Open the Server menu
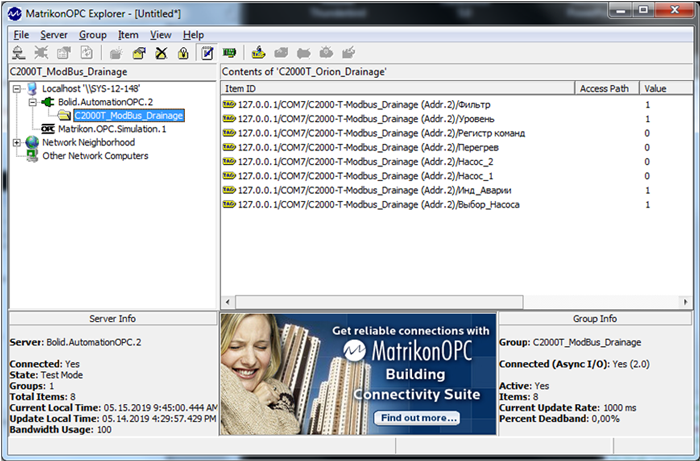This screenshot has width=700, height=461. [x=54, y=35]
